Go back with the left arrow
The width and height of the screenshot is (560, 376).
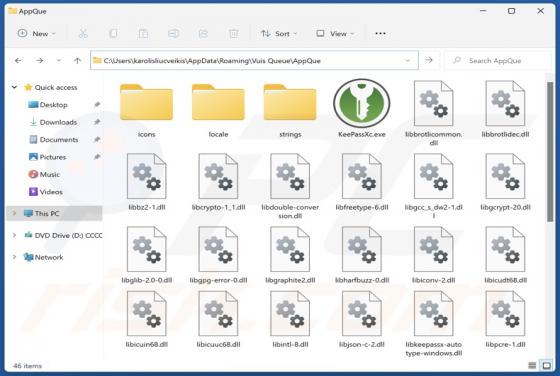pos(18,61)
